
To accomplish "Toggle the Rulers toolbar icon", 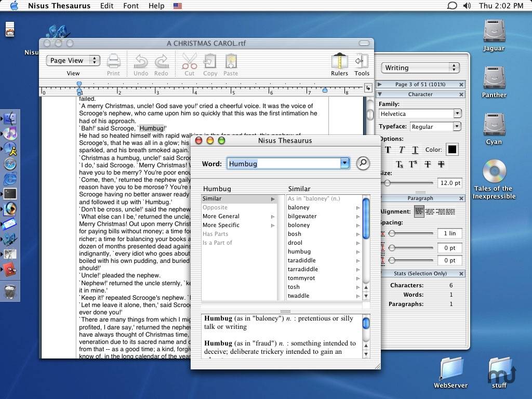I will (x=340, y=61).
